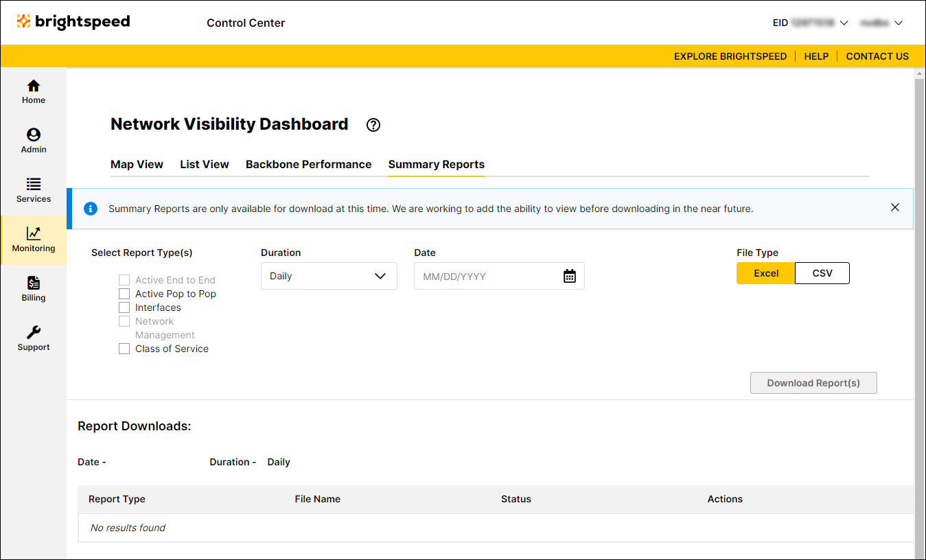Click the HELP link
The height and width of the screenshot is (560, 926).
(x=816, y=56)
